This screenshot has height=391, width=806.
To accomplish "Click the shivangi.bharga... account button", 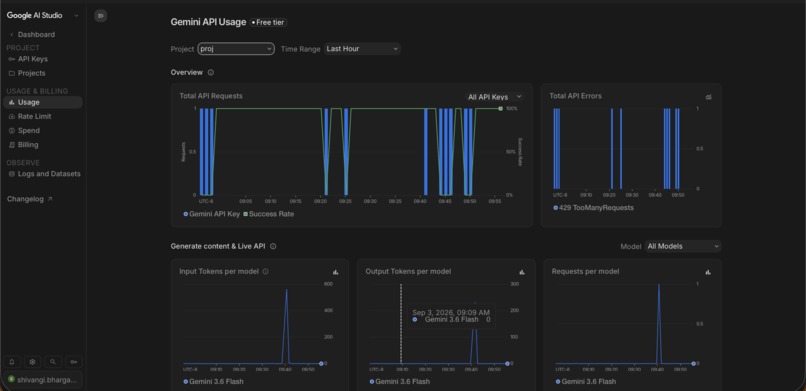I will coord(43,379).
